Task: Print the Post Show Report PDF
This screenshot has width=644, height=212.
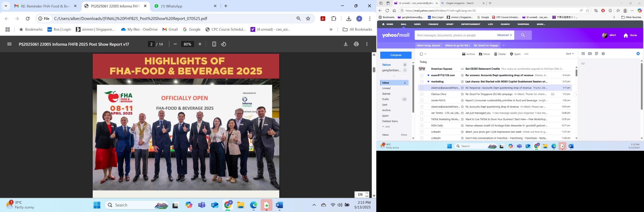Action: point(356,44)
